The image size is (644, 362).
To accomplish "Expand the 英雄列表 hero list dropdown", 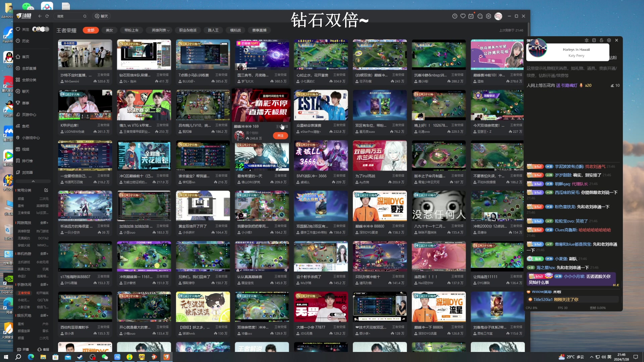I will click(159, 30).
